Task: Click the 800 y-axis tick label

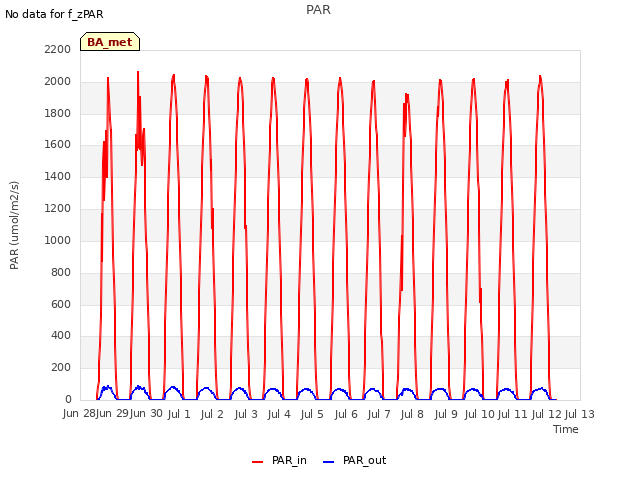Action: [x=61, y=272]
